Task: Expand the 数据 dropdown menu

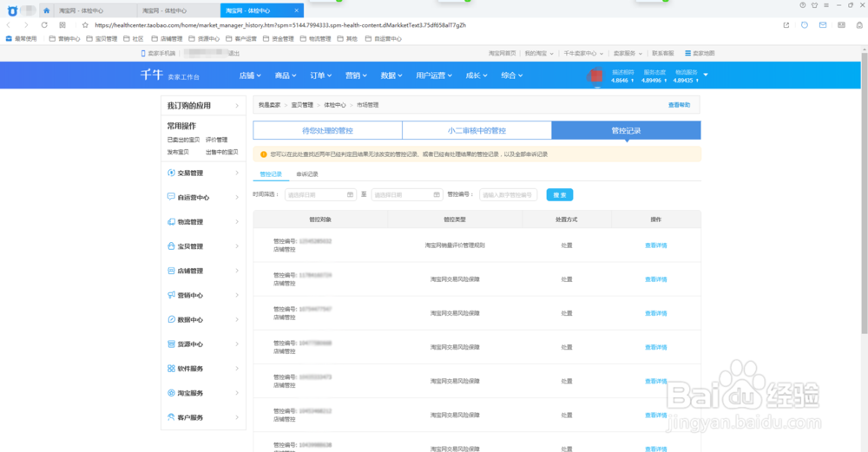Action: [x=391, y=75]
